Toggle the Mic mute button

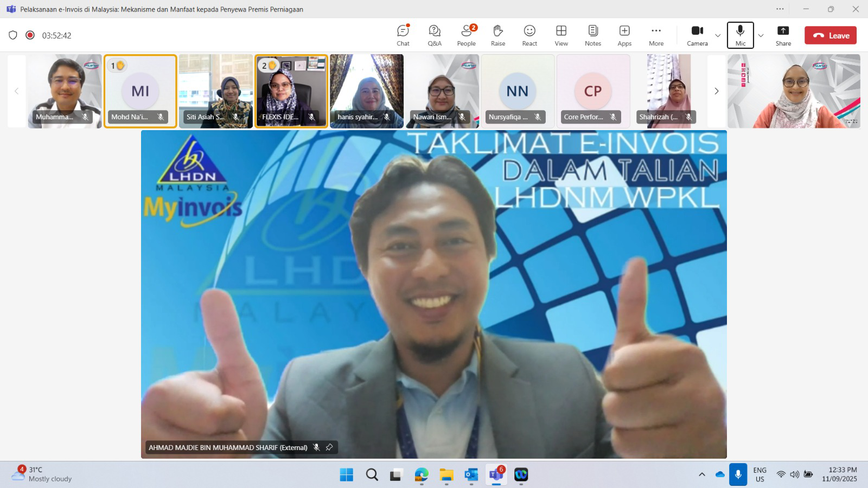740,35
